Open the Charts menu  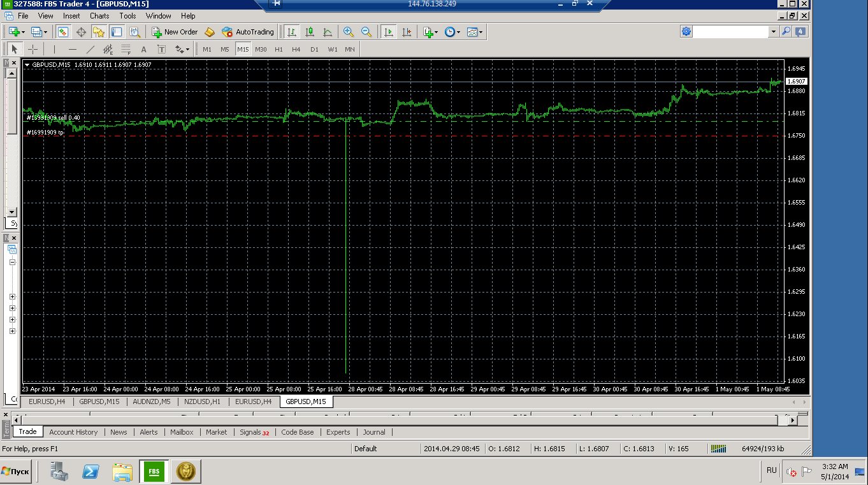(99, 16)
